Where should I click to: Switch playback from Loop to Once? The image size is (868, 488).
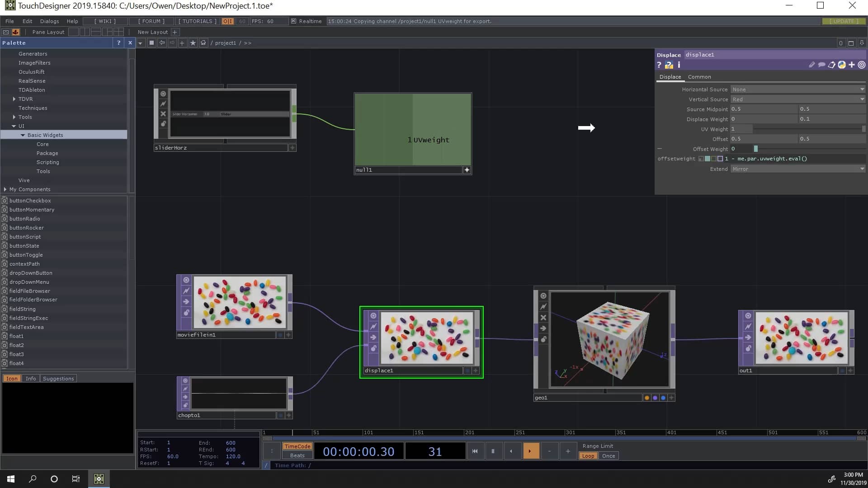(608, 455)
